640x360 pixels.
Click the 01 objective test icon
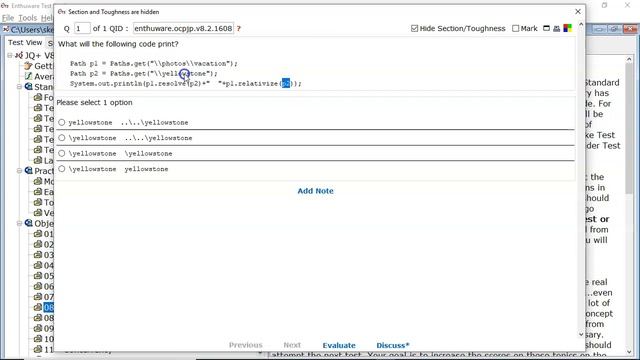[38, 234]
